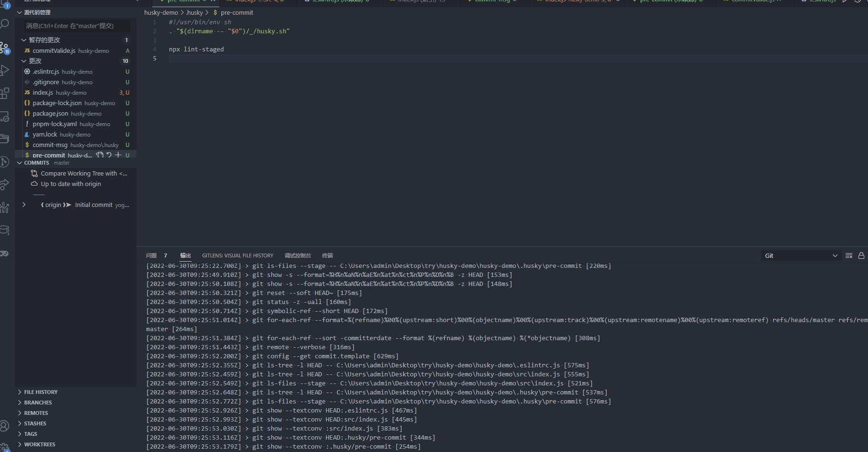This screenshot has width=868, height=452.
Task: Click the yarn.lock file icon in changes list
Action: click(x=27, y=135)
